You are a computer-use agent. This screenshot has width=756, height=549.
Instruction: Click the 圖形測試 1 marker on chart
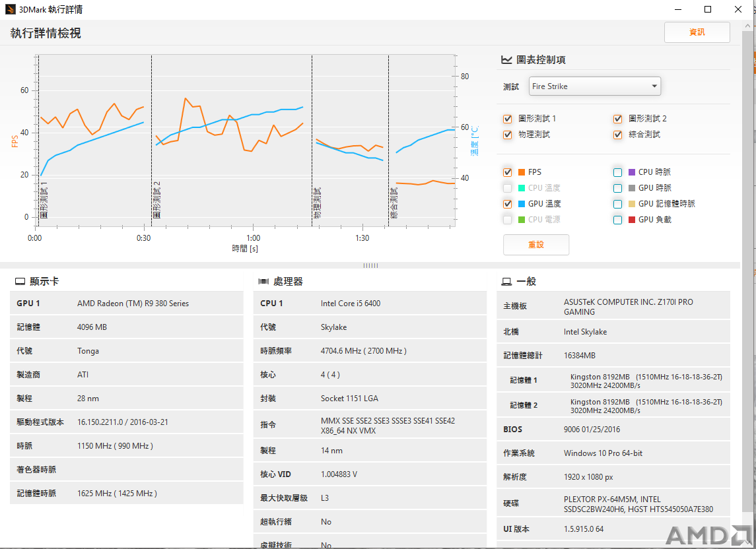click(44, 200)
